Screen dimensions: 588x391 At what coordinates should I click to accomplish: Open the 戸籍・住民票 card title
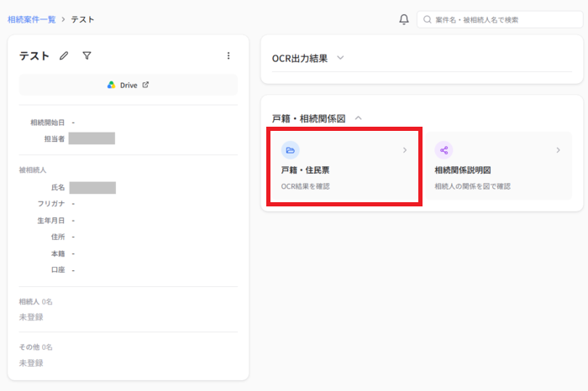[x=305, y=170]
